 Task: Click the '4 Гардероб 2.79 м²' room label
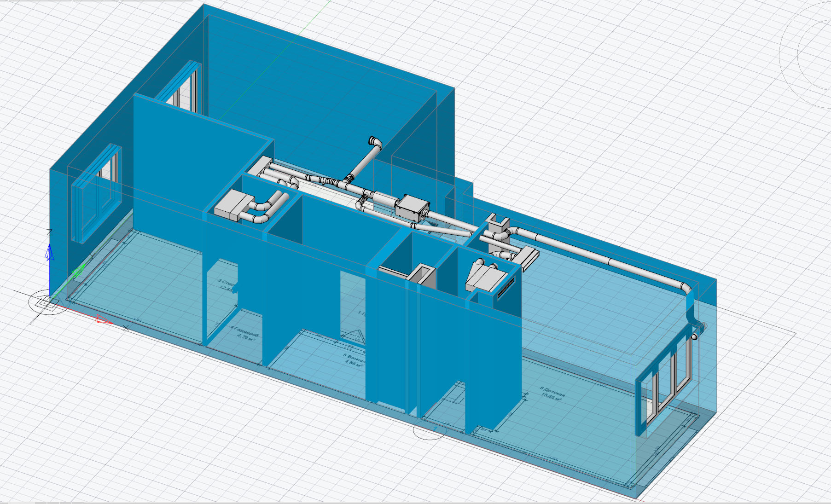tap(244, 332)
